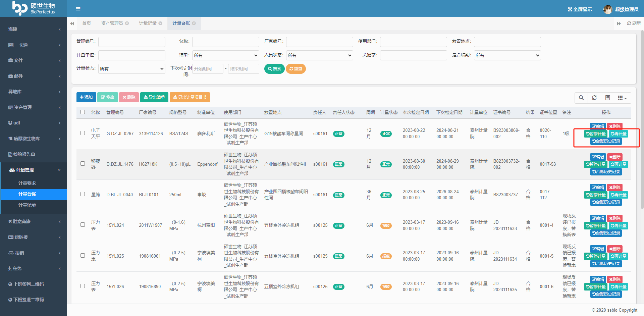The height and width of the screenshot is (316, 644).
Task: Click the 导出清单 button
Action: tap(154, 97)
